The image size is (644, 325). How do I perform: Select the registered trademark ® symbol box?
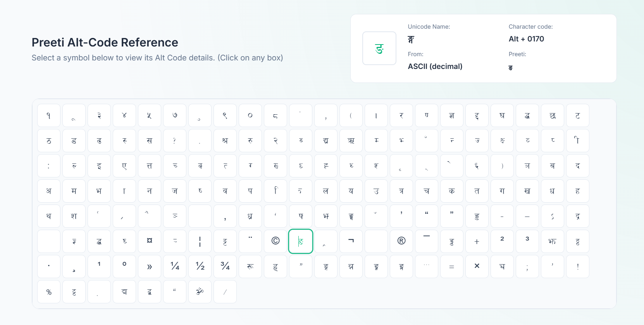401,241
